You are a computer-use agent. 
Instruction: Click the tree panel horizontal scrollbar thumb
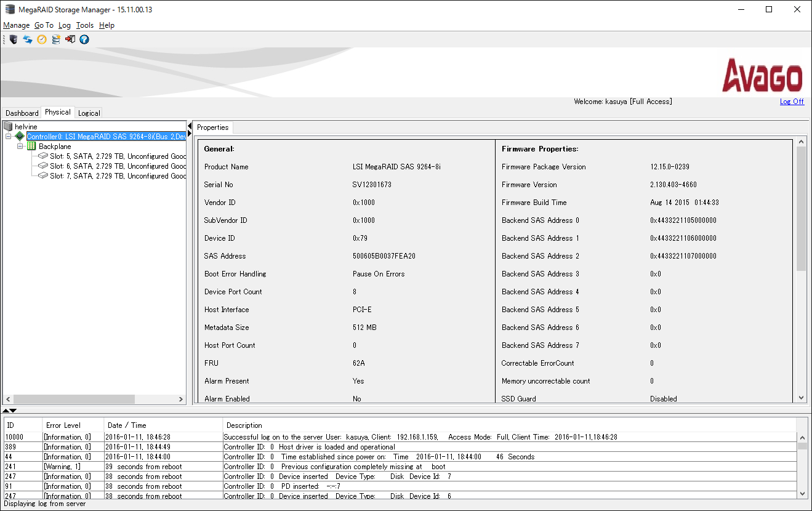click(x=74, y=399)
